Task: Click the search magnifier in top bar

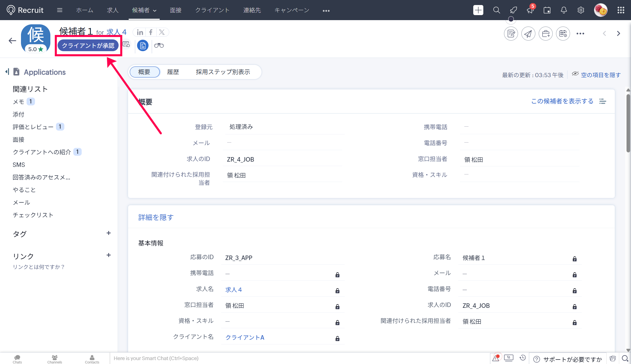Action: coord(496,10)
